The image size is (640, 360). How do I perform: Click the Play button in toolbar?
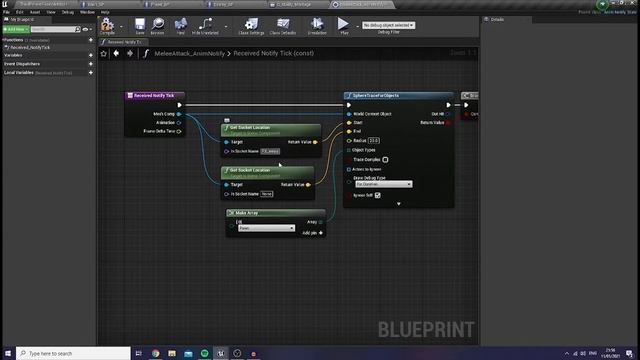click(x=344, y=25)
